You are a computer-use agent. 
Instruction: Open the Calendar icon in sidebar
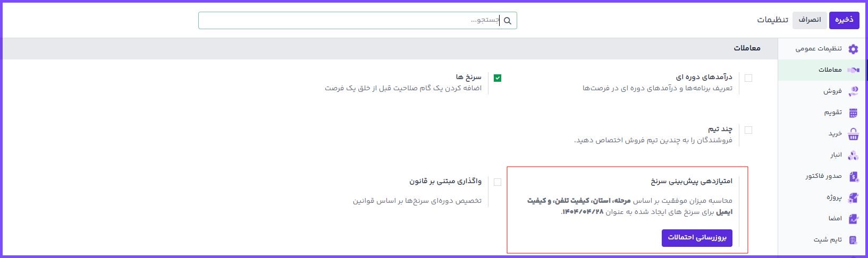(853, 113)
